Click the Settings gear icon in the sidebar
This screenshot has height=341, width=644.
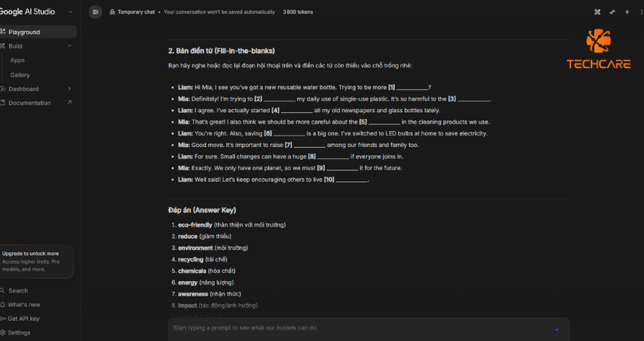(2, 333)
